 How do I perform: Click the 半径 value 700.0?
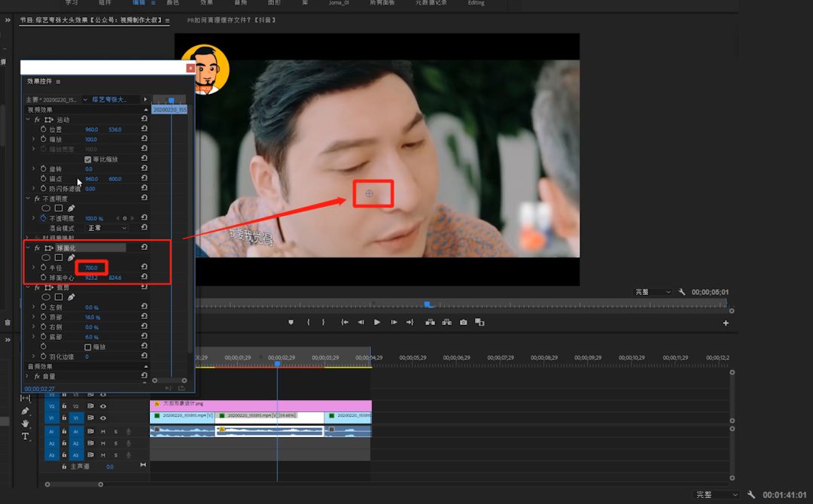(x=91, y=268)
